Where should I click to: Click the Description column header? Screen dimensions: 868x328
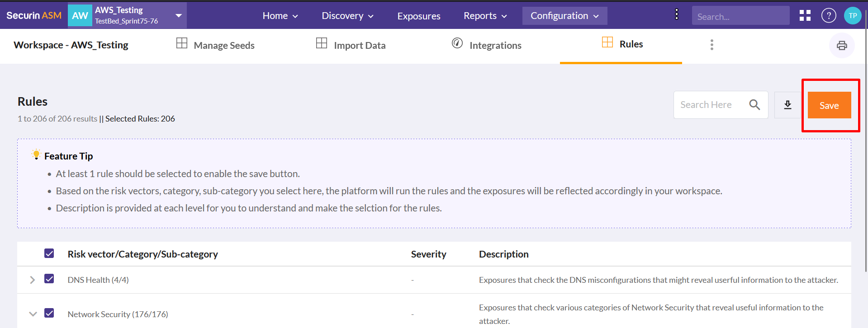pos(503,254)
